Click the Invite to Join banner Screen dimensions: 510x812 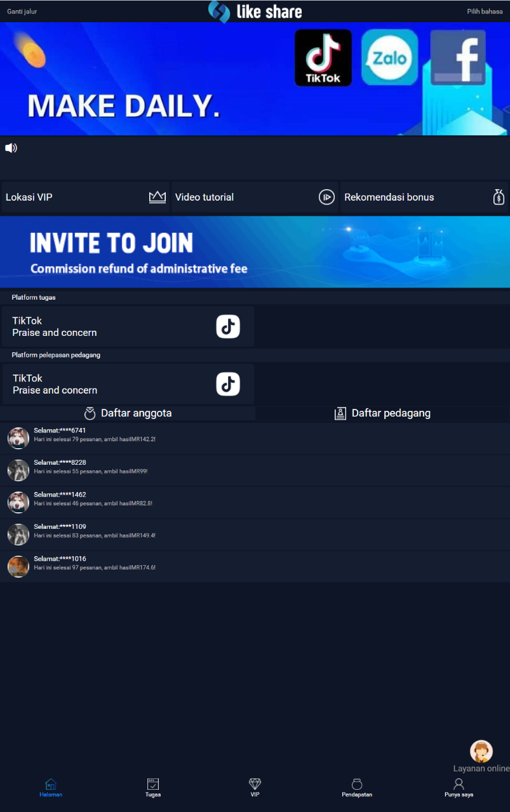pyautogui.click(x=255, y=252)
